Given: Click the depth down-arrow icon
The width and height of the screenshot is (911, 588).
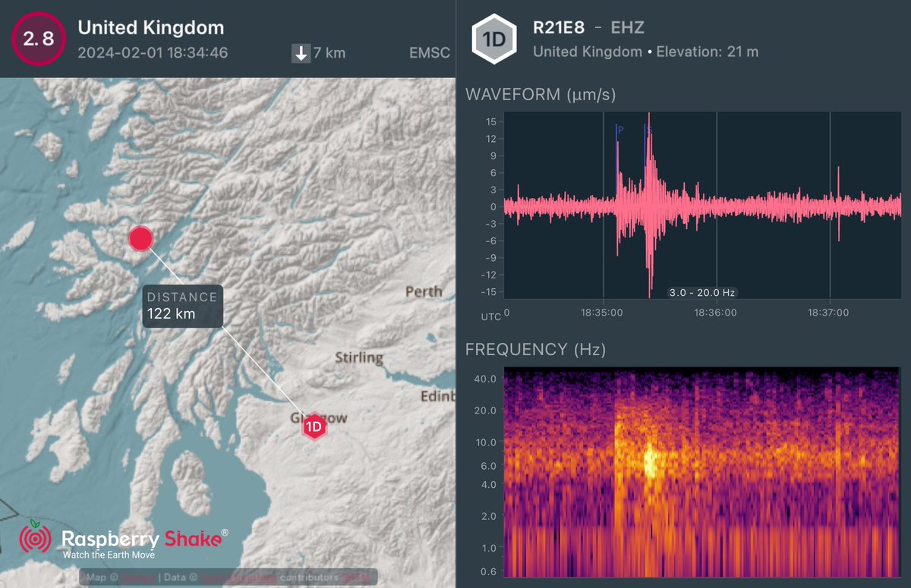Looking at the screenshot, I should pos(301,53).
